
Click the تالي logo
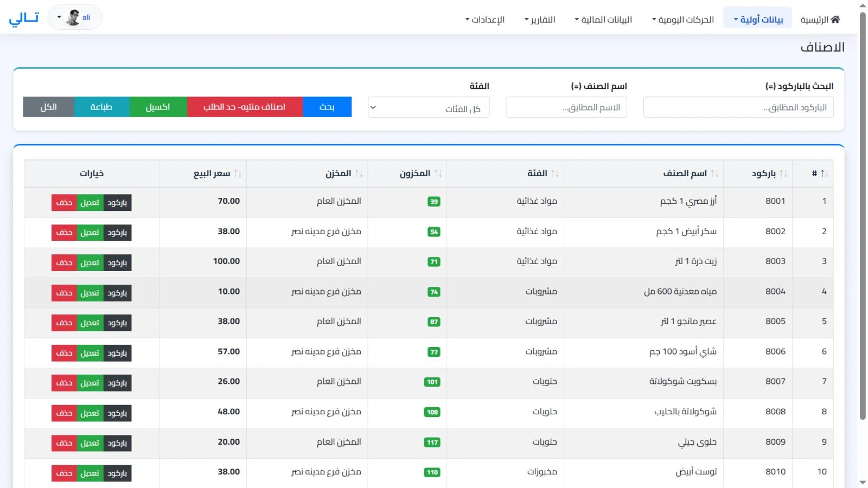click(24, 18)
